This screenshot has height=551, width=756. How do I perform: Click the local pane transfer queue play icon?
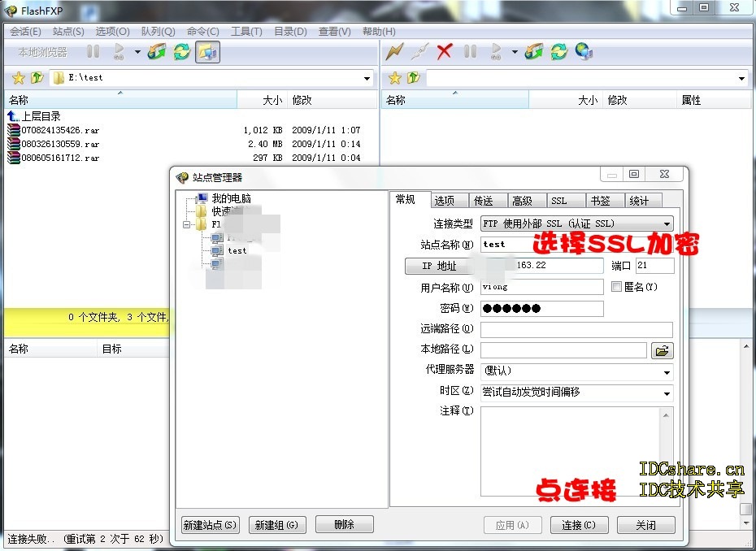(x=119, y=51)
